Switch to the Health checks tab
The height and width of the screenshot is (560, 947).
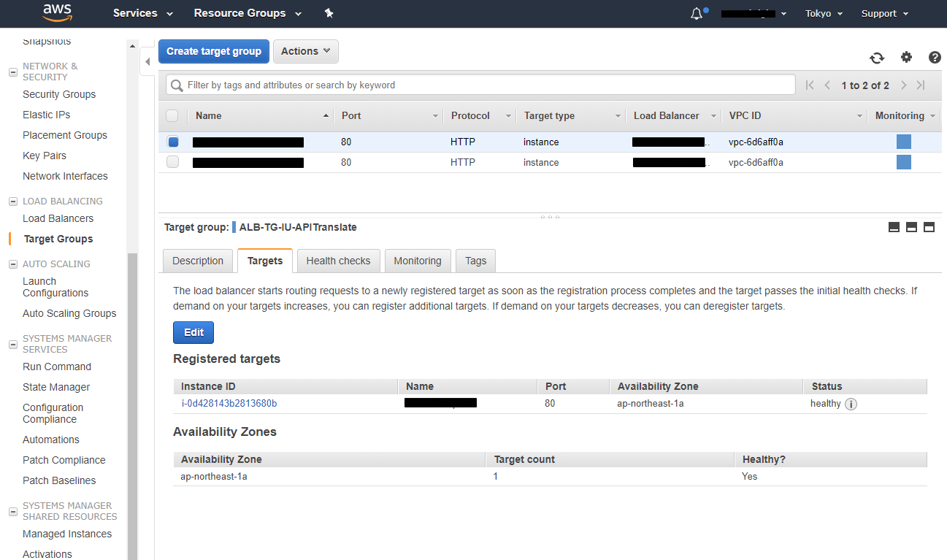point(338,261)
